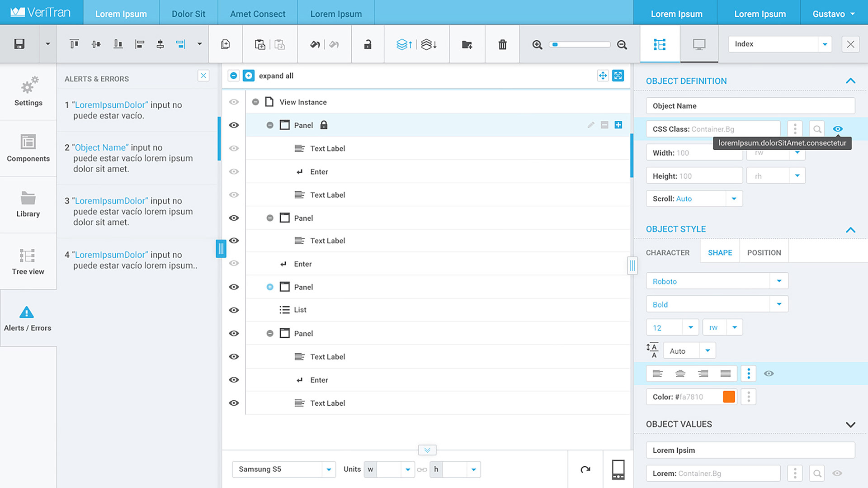Open the Bold font weight dropdown
The image size is (868, 488).
click(717, 304)
